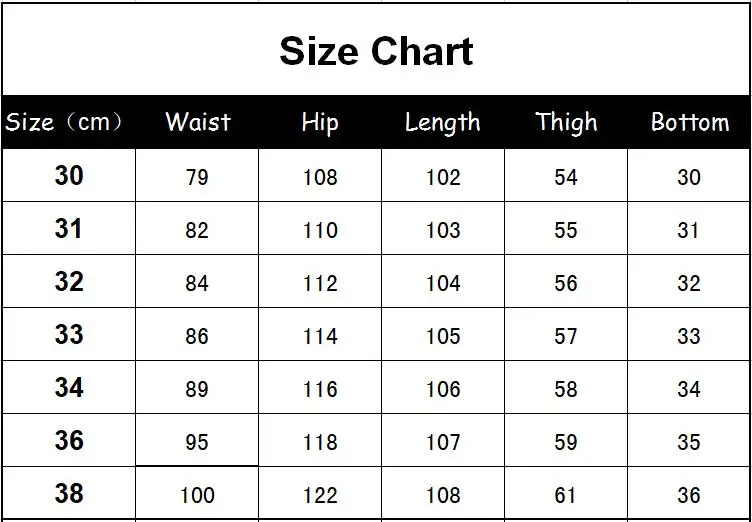752x522 pixels.
Task: Click the Thigh column header
Action: click(566, 123)
